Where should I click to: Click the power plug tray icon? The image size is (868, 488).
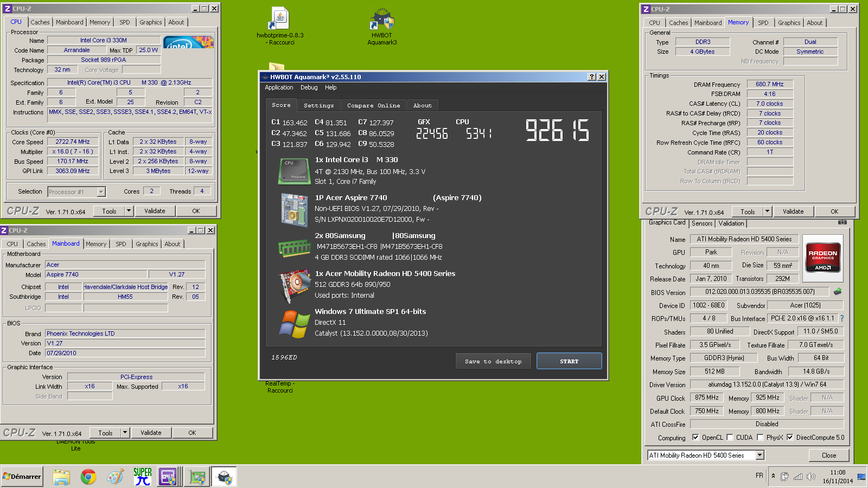coord(784,477)
